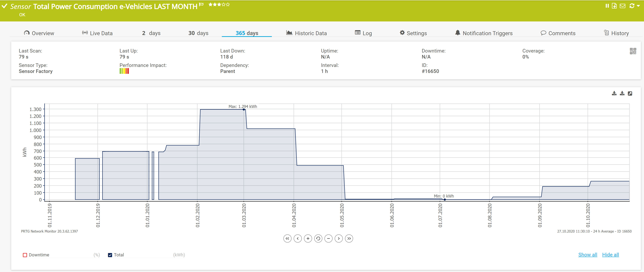Open the header dropdown arrow menu

(x=639, y=6)
